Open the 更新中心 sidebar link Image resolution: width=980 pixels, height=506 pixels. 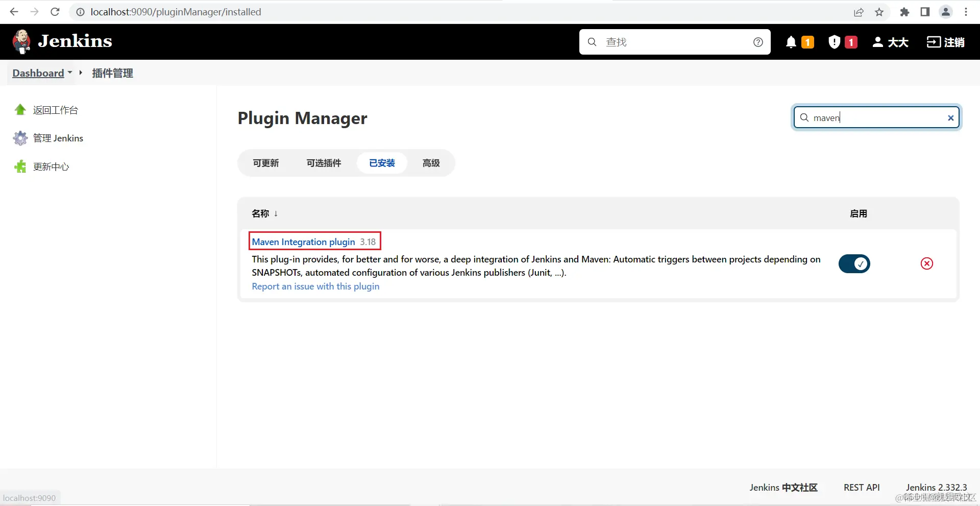pyautogui.click(x=51, y=166)
